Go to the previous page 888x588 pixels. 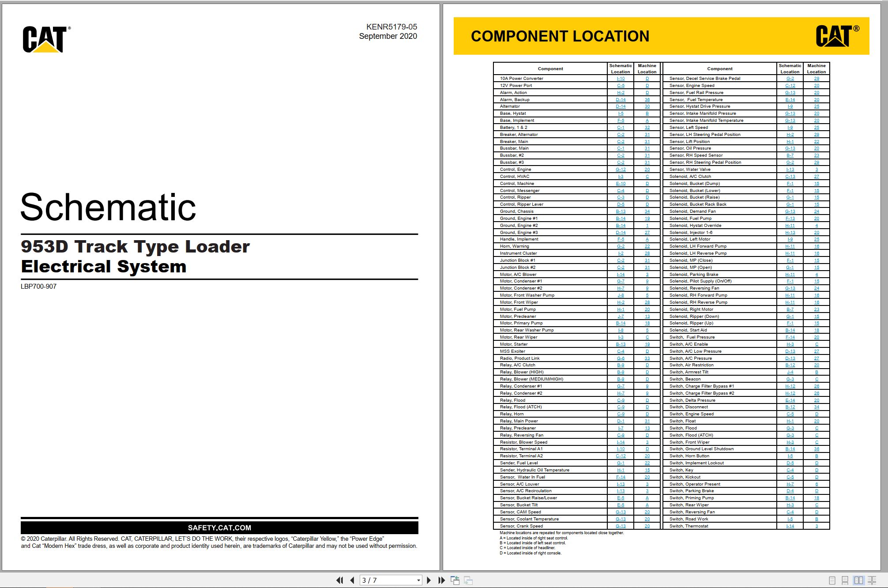[x=352, y=580]
